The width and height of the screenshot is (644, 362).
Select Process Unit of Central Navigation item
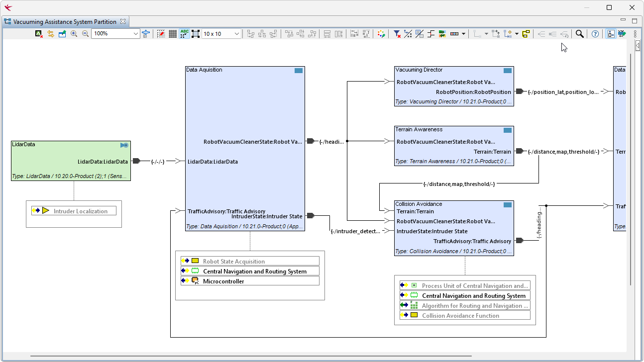point(465,285)
